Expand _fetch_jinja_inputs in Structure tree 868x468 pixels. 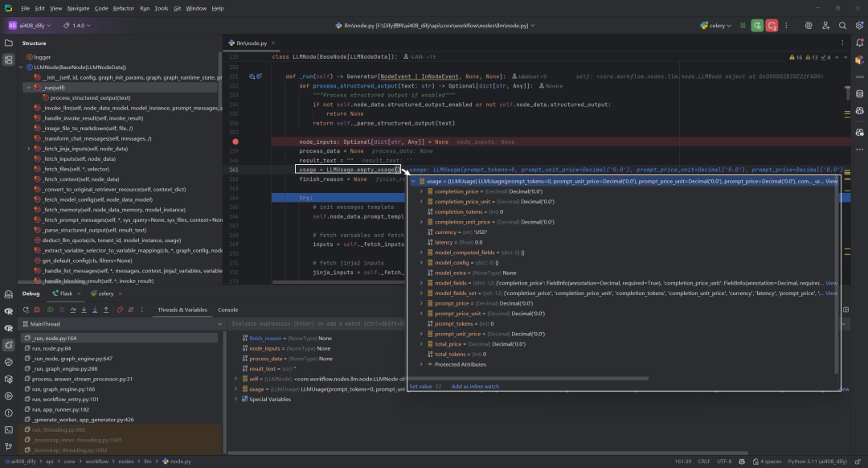click(29, 149)
